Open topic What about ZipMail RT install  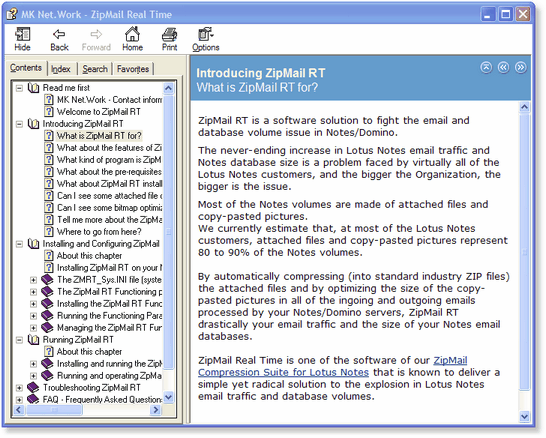point(109,183)
